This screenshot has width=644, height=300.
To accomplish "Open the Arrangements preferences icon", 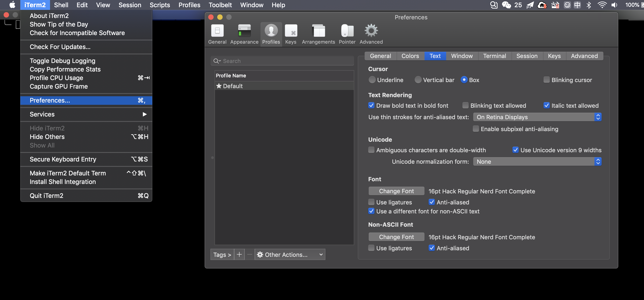I will click(x=318, y=31).
